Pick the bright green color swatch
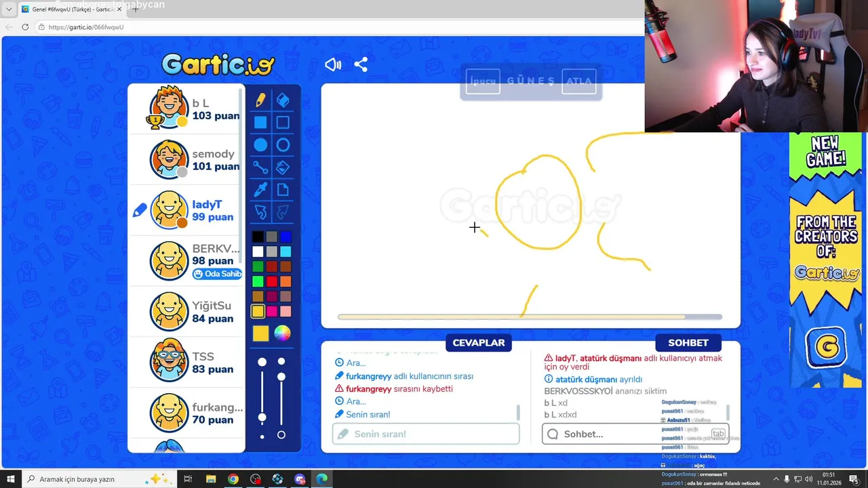Screen dimensions: 868x488 point(258,281)
